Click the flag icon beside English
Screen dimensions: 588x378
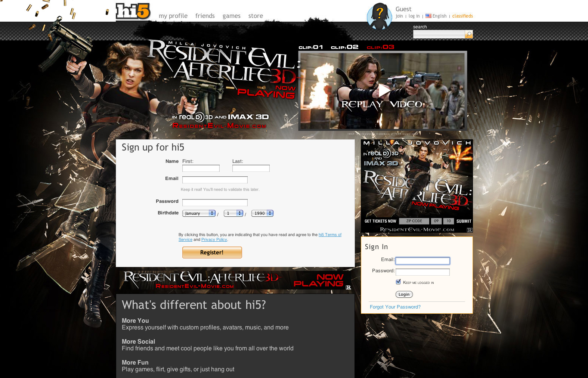click(x=428, y=16)
